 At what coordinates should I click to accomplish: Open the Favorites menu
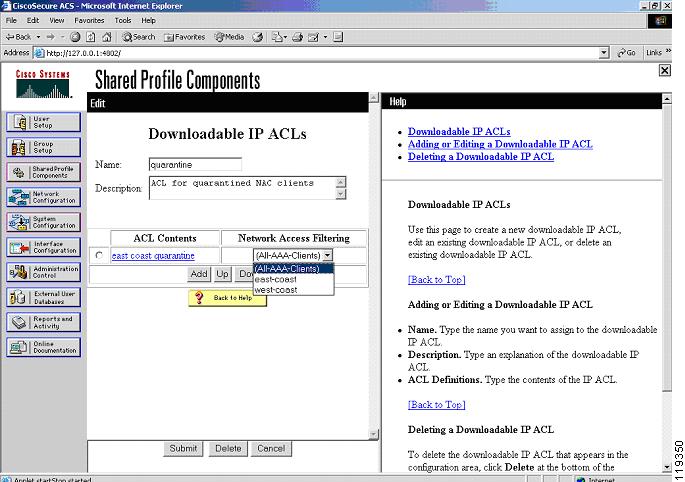pyautogui.click(x=89, y=21)
